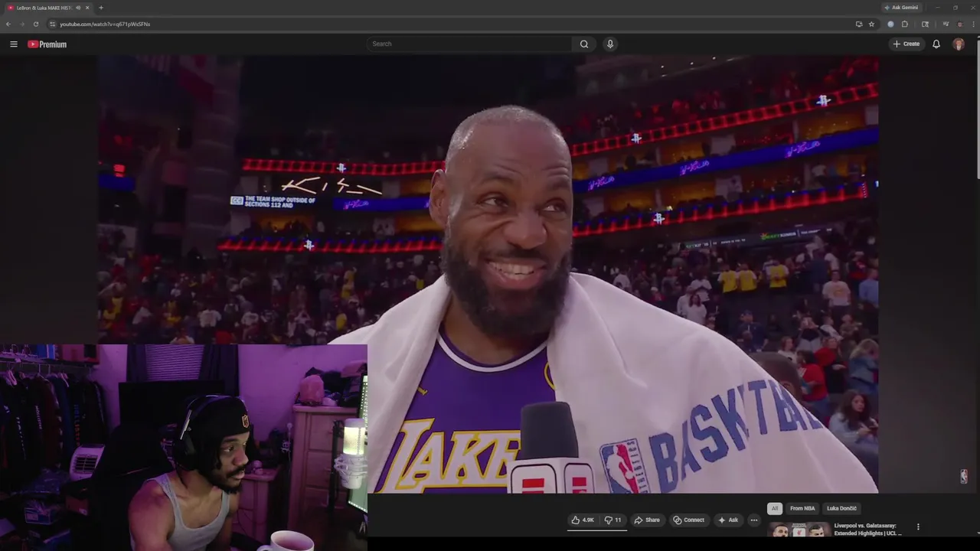Like the video with thumbs up
Screen dimensions: 980x551
[x=583, y=520]
